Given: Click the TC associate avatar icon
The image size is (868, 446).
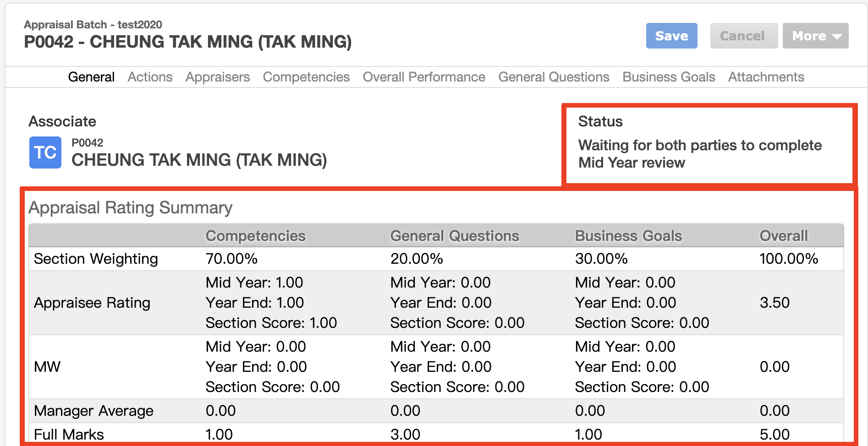Looking at the screenshot, I should click(45, 152).
